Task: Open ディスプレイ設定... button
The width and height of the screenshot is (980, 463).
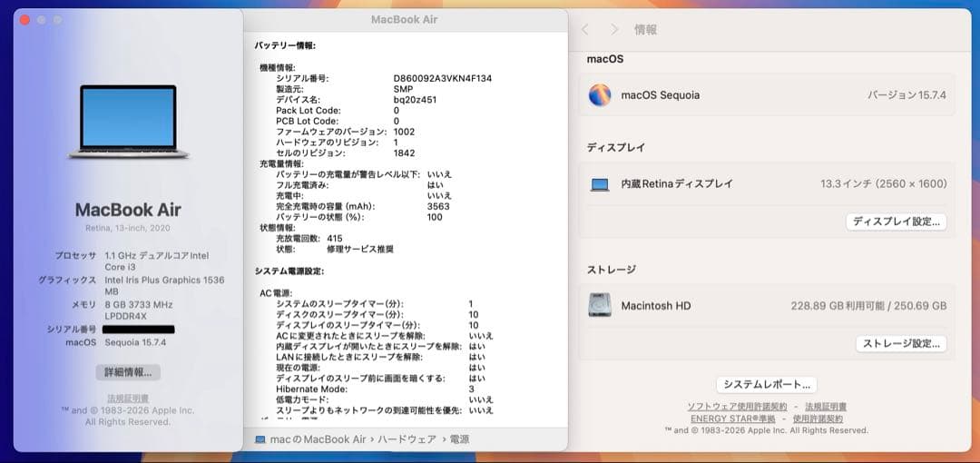Action: [x=897, y=222]
